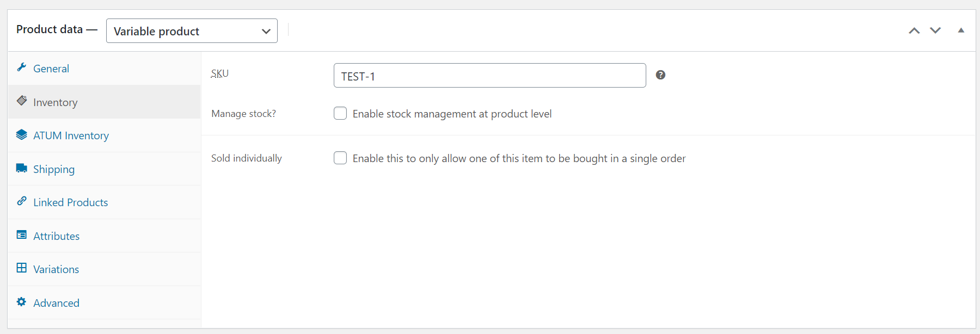Enable the Sold individually option
This screenshot has width=980, height=334.
(340, 158)
